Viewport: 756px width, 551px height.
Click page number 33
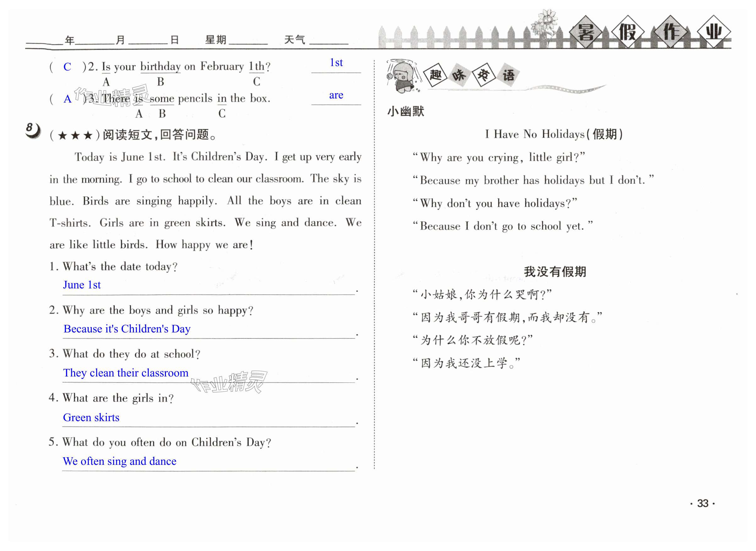703,503
